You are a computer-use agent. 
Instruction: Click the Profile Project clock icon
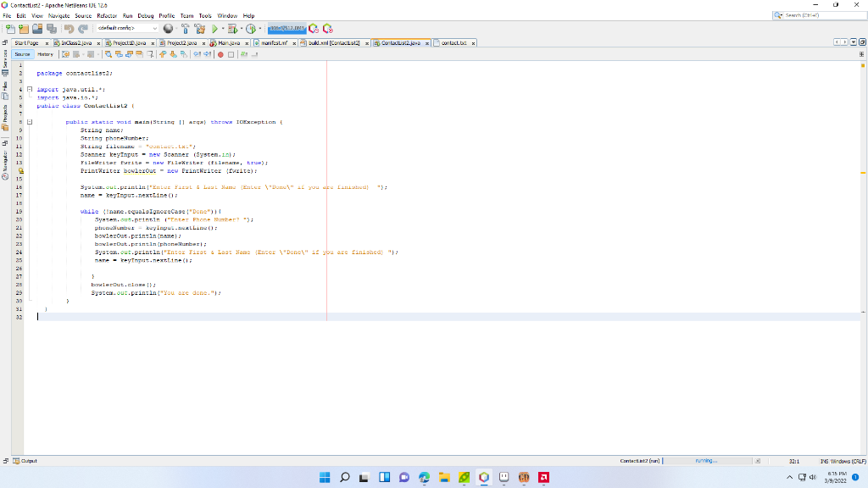click(x=253, y=28)
